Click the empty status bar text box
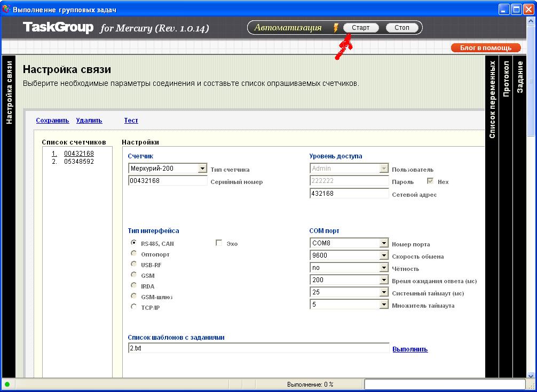The height and width of the screenshot is (392, 537). tap(445, 384)
